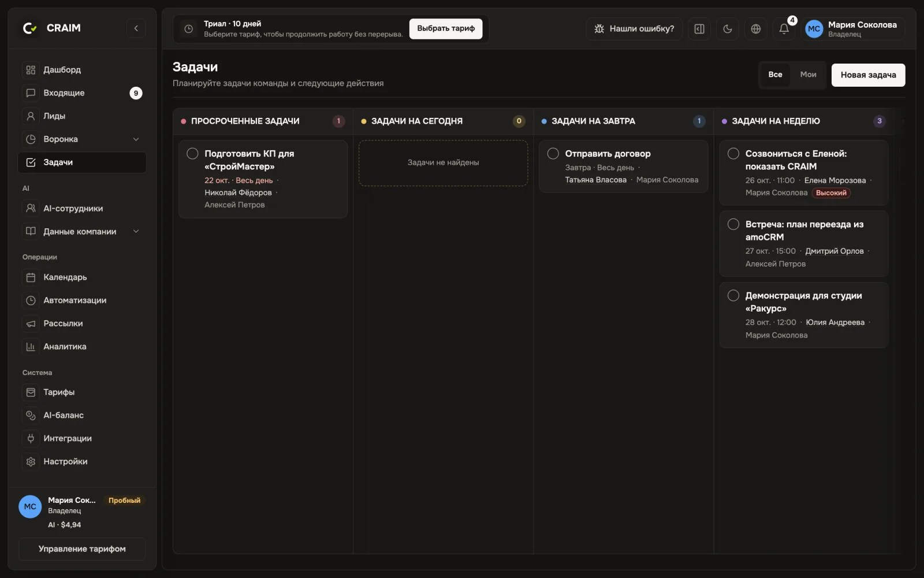Screen dimensions: 924x578
Task: Open the Мария Соколова profile menu in header
Action: [854, 29]
